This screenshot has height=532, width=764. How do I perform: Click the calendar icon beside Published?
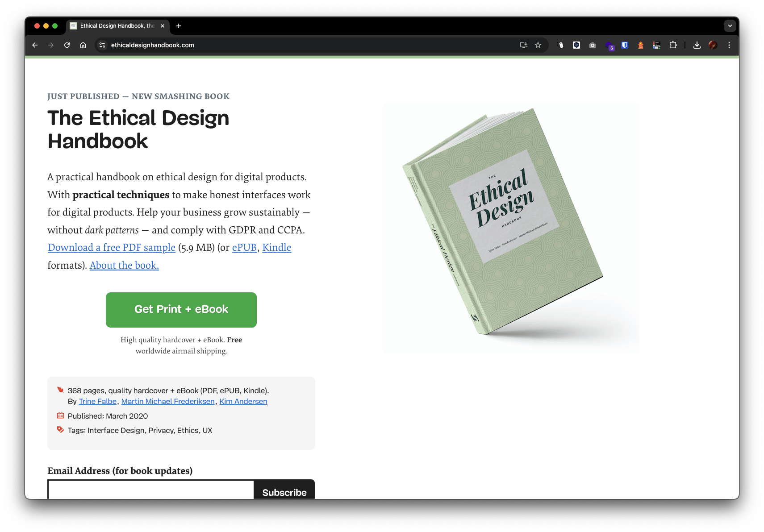[x=60, y=416]
